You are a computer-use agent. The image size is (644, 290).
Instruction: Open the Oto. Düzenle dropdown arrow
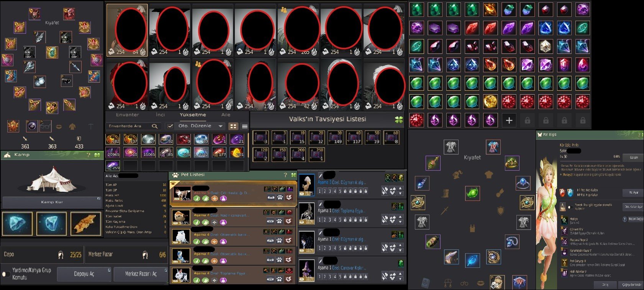(220, 126)
